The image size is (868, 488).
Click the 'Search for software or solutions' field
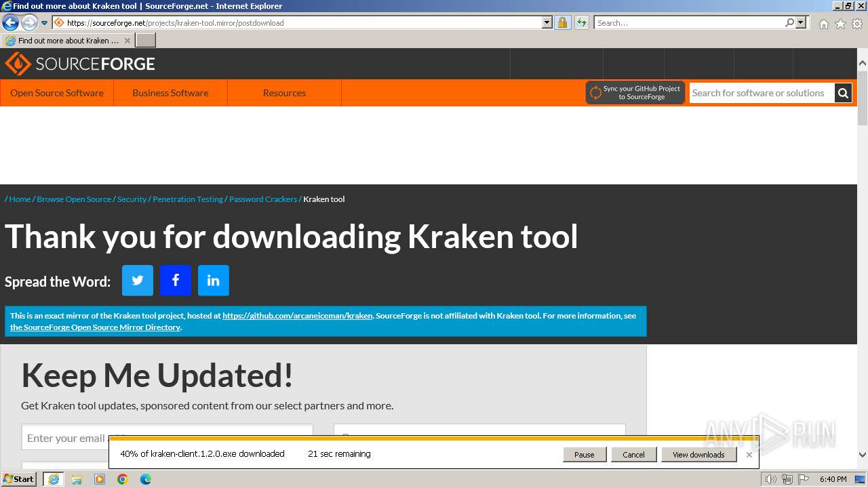point(762,93)
